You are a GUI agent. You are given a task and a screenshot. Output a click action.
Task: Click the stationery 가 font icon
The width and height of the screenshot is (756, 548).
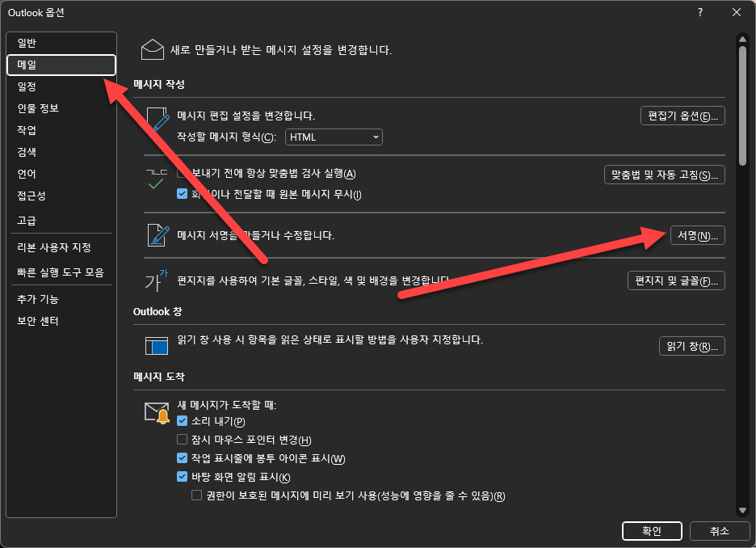(x=156, y=280)
